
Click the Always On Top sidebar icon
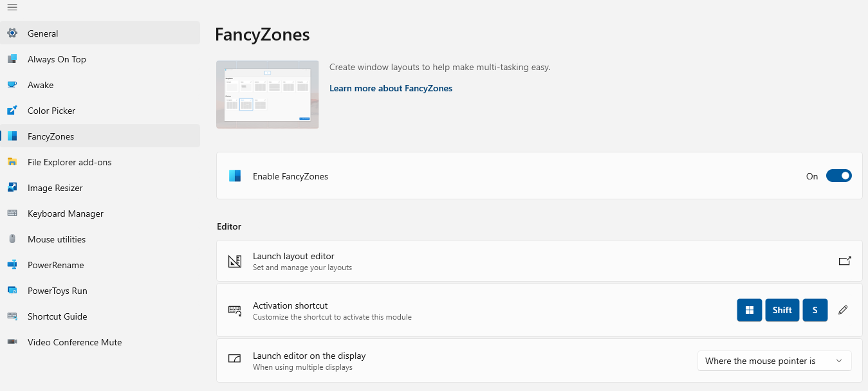tap(12, 59)
